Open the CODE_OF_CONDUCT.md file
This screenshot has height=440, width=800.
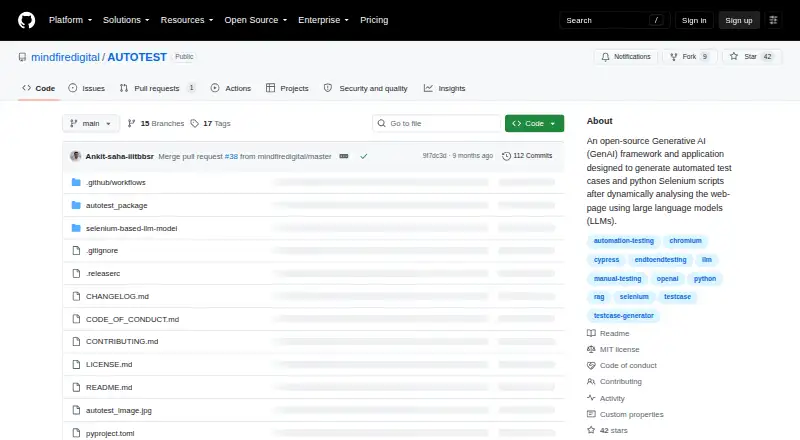(133, 319)
